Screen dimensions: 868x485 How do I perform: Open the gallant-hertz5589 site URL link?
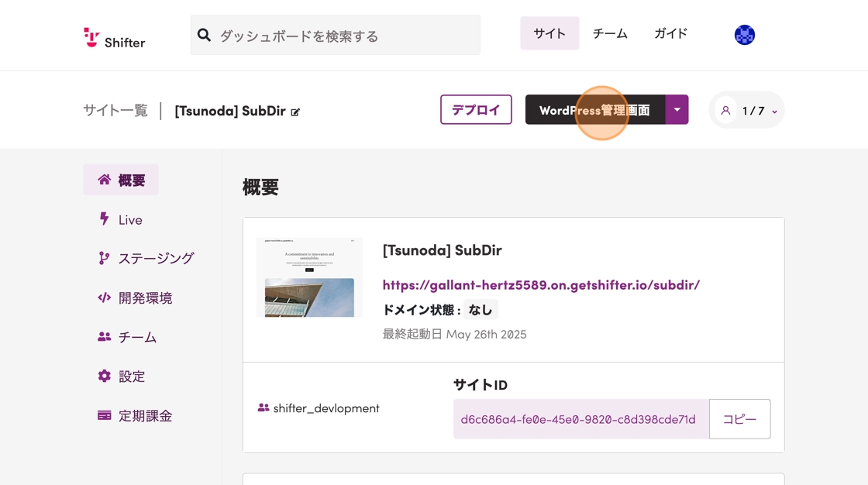541,284
